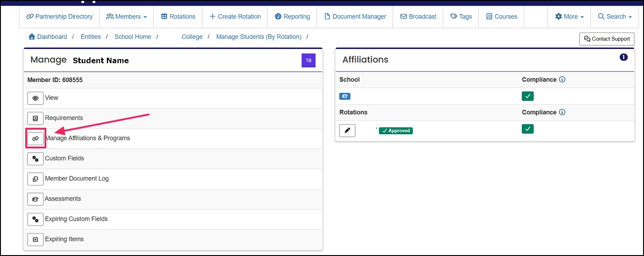Screen dimensions: 644x256
Task: Click the blue school graduation cap badge
Action: coord(345,96)
